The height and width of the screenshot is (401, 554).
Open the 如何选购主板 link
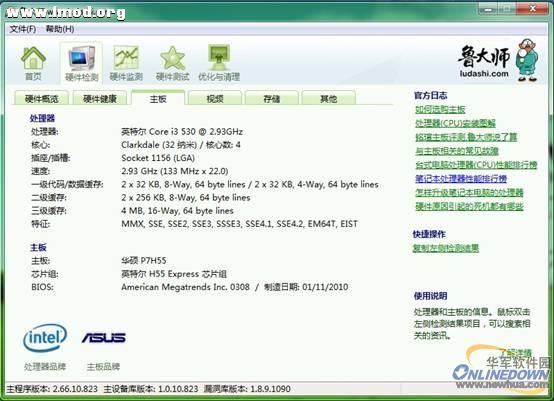point(440,110)
